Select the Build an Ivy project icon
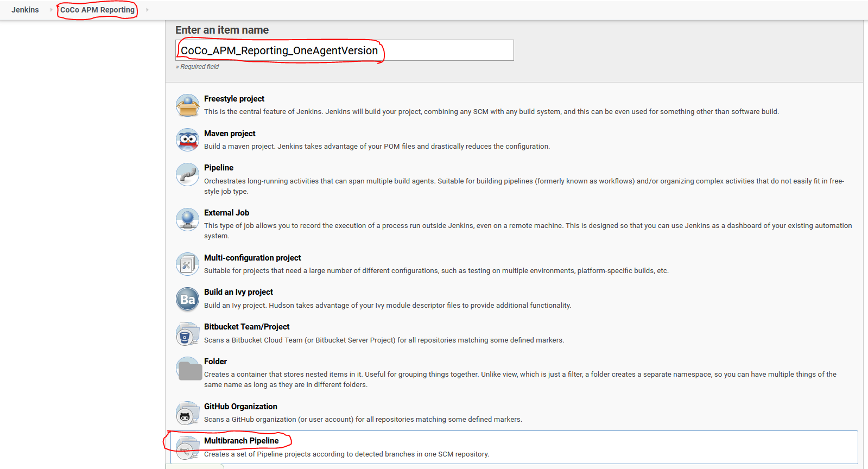 [x=188, y=299]
